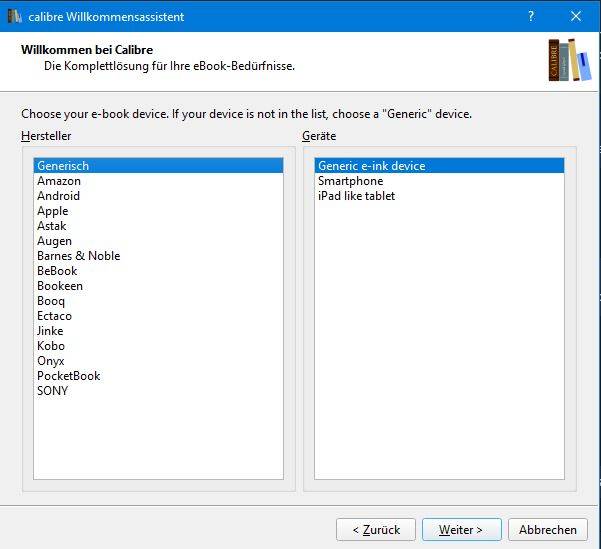
Task: Select Kobo manufacturer
Action: (158, 346)
